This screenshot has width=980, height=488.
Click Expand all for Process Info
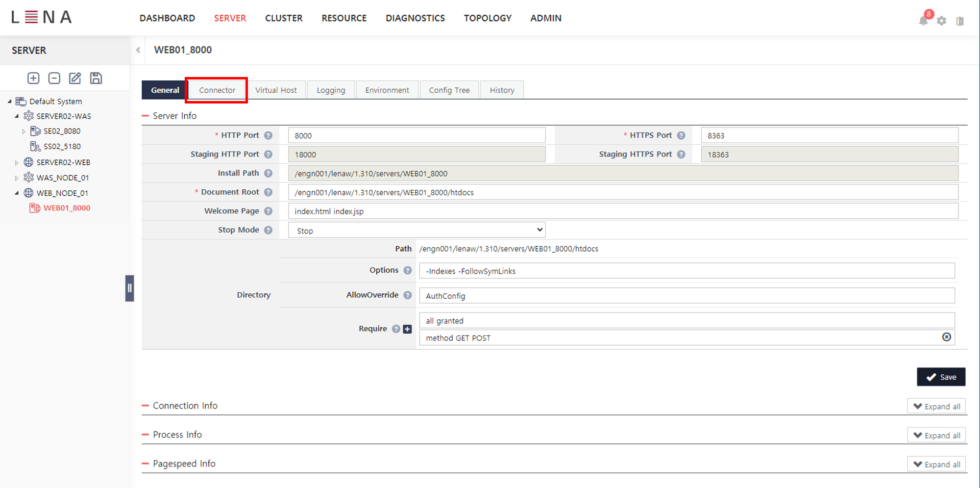coord(936,436)
